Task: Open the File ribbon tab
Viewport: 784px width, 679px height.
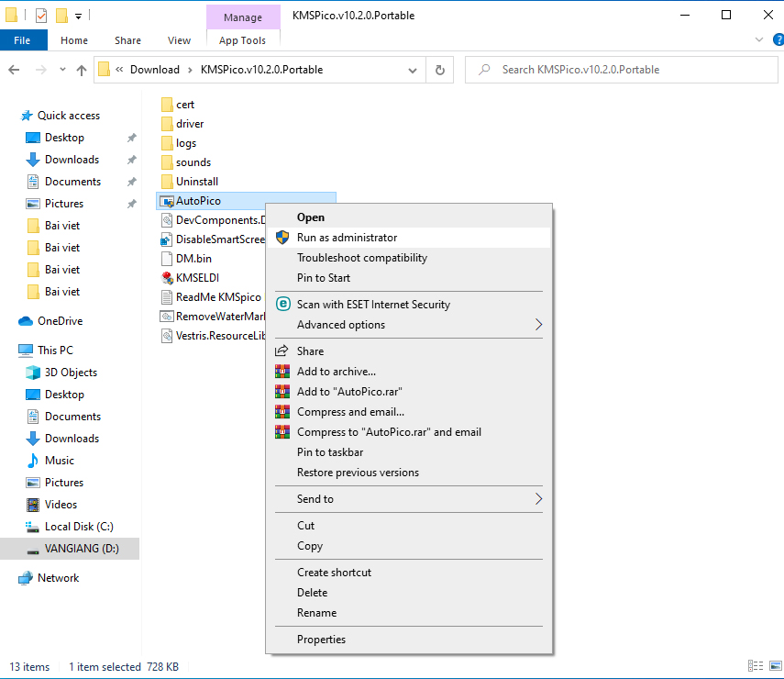Action: (22, 40)
